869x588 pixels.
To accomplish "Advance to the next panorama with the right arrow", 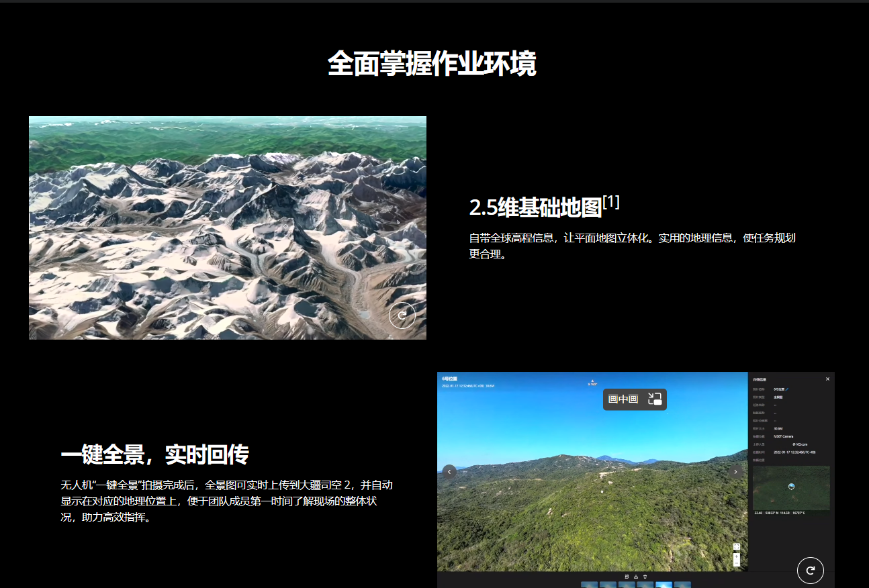I will 735,471.
